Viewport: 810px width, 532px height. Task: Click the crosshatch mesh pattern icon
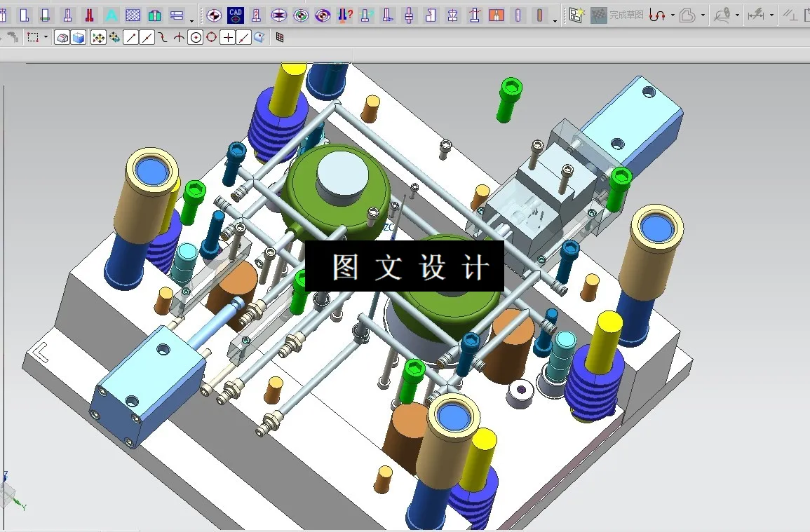point(133,15)
